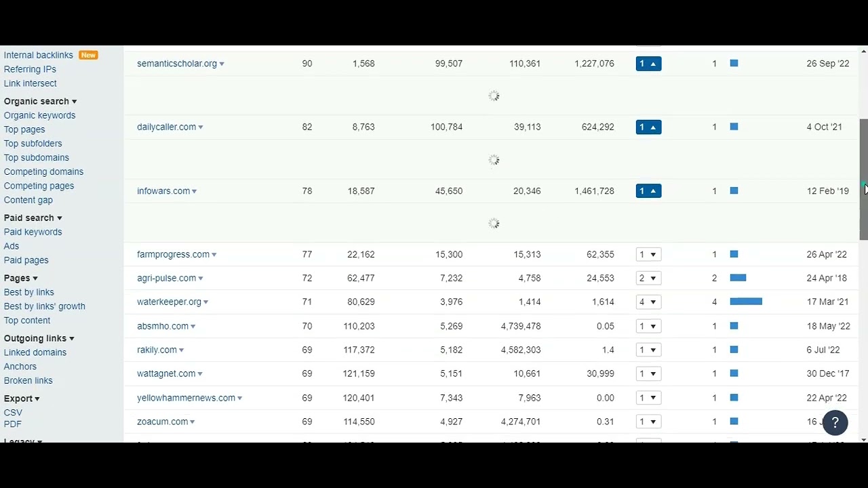Collapse the Paid search section

[x=33, y=218]
